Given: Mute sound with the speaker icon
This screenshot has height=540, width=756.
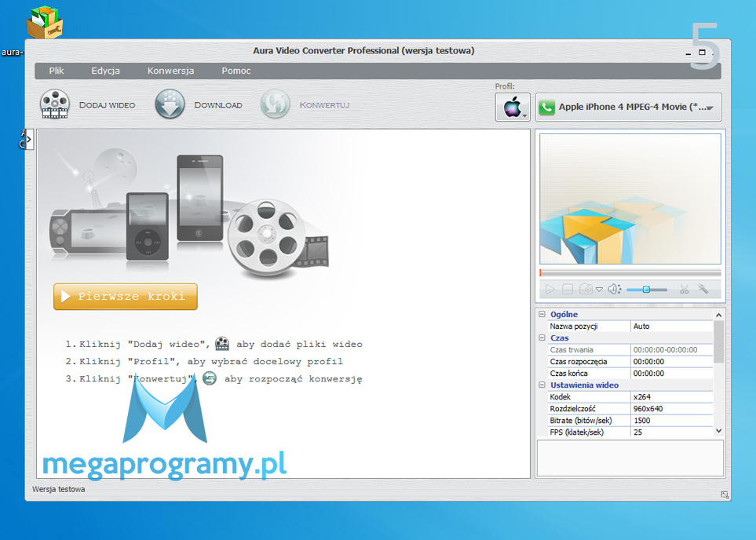Looking at the screenshot, I should (x=614, y=290).
